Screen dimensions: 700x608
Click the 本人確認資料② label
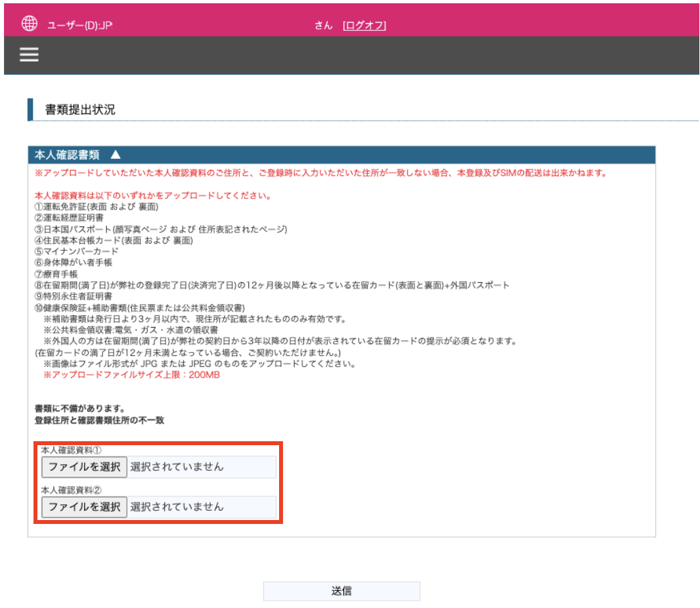click(x=72, y=490)
